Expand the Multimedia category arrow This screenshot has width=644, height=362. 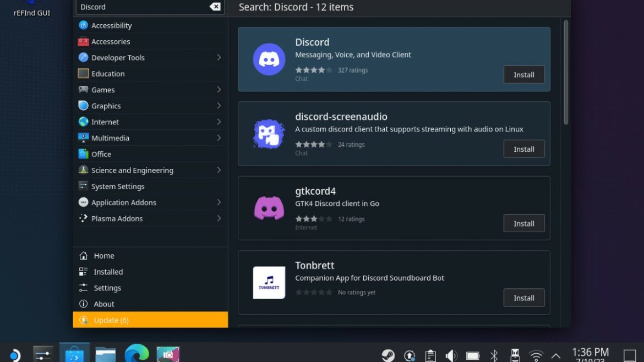pyautogui.click(x=219, y=138)
